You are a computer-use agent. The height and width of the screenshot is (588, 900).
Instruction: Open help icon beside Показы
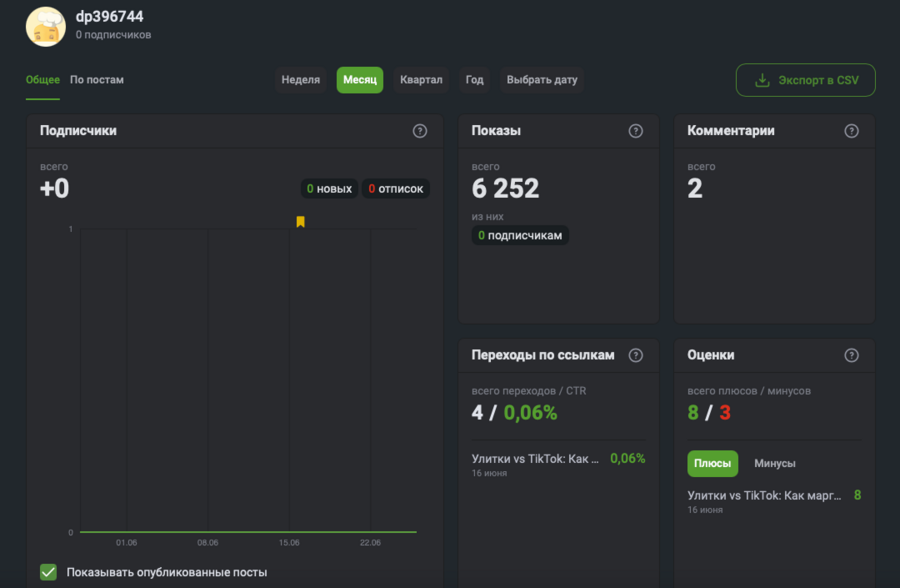[635, 131]
